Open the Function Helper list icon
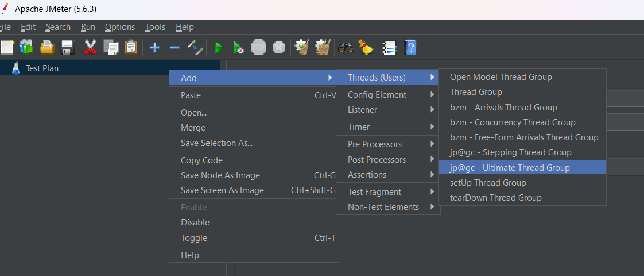 389,47
